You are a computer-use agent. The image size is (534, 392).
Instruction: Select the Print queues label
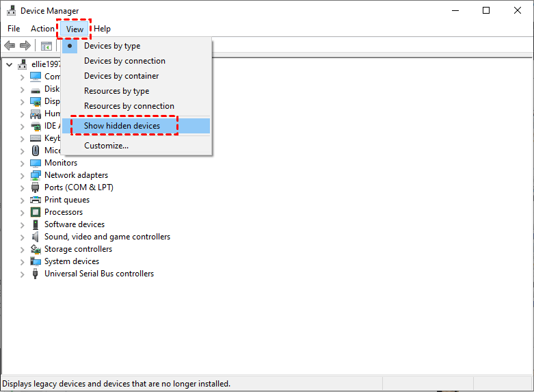click(67, 200)
